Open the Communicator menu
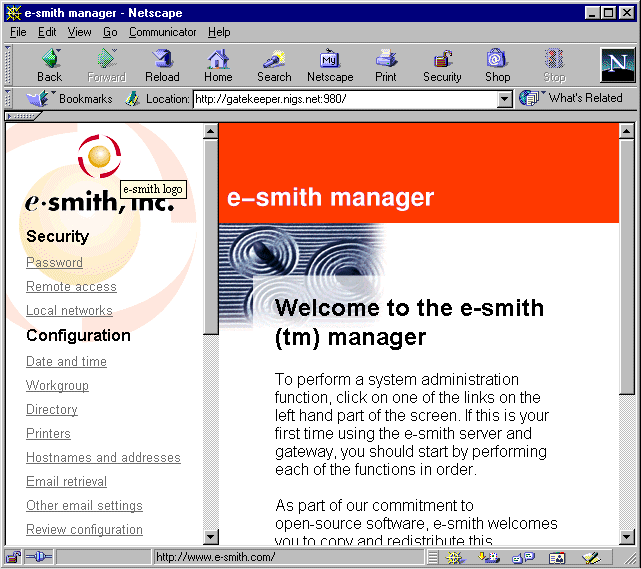Screen dimensions: 641x569 (162, 32)
